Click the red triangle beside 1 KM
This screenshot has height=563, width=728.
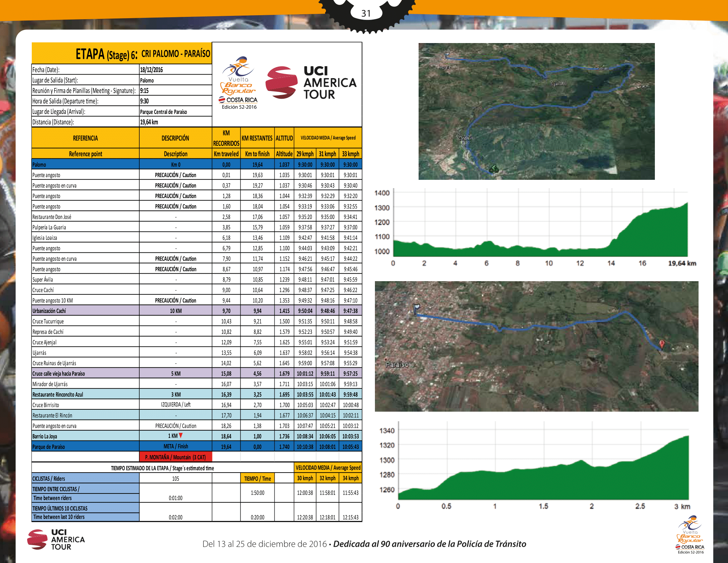pyautogui.click(x=181, y=435)
